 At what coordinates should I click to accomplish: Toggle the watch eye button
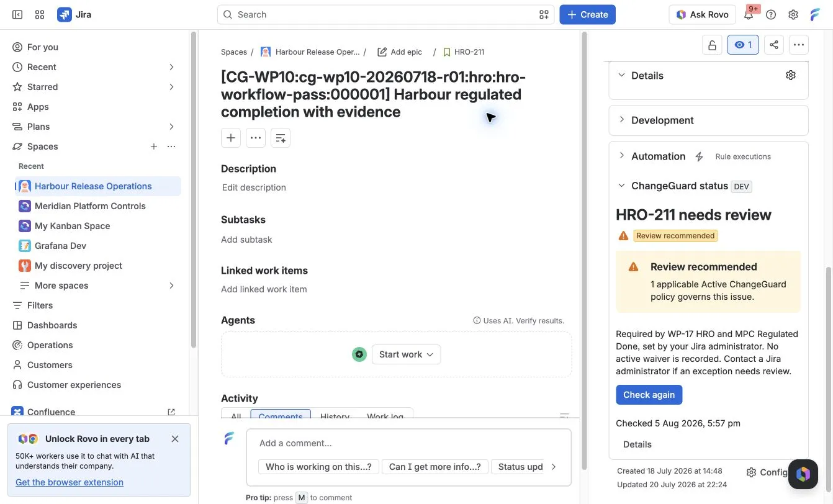click(x=743, y=45)
